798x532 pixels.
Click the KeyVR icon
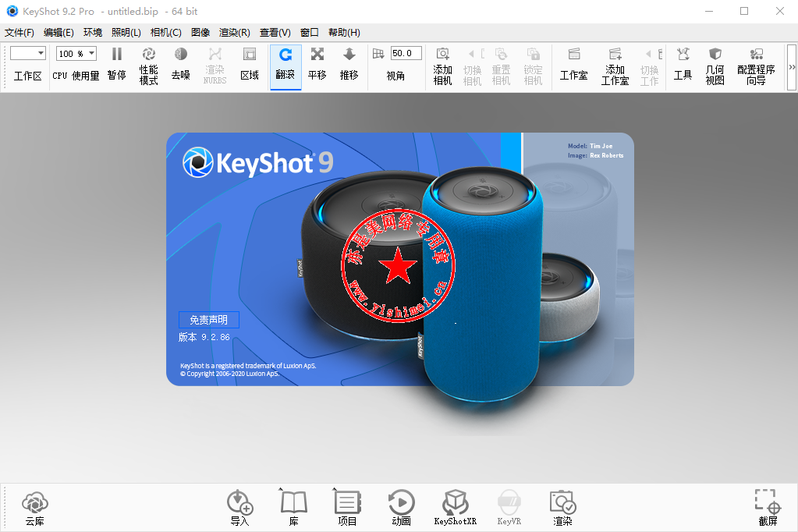click(509, 508)
